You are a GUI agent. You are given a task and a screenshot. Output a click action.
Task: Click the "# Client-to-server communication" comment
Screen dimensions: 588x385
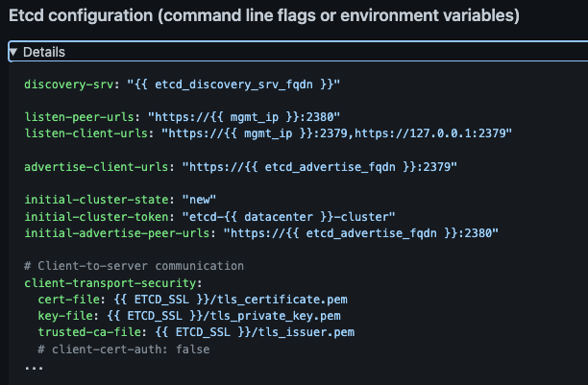coord(134,266)
